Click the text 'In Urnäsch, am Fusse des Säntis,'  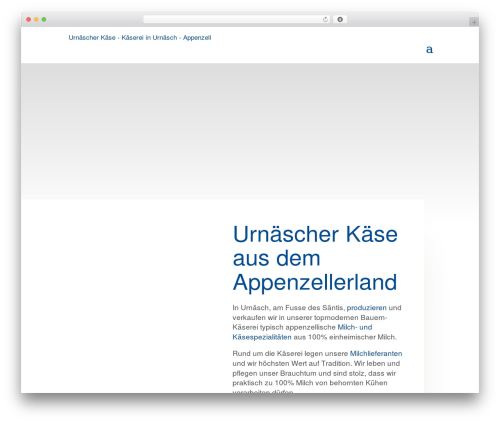(x=289, y=308)
